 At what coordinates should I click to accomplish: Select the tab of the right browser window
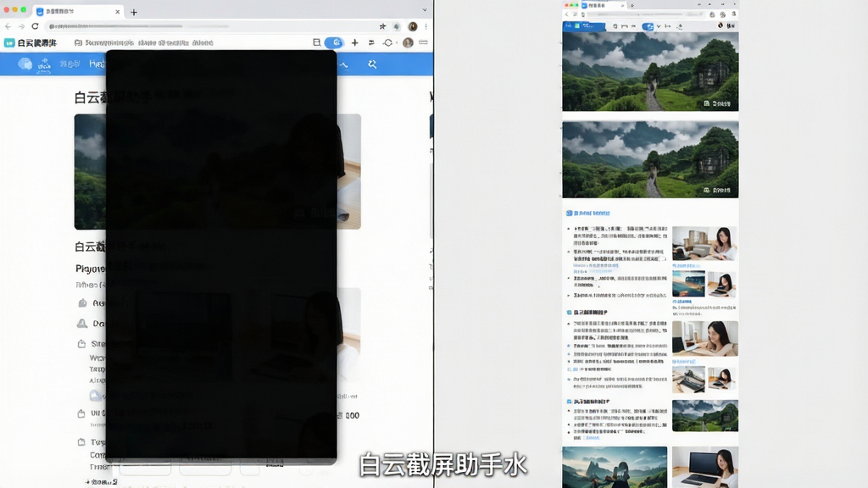point(603,5)
